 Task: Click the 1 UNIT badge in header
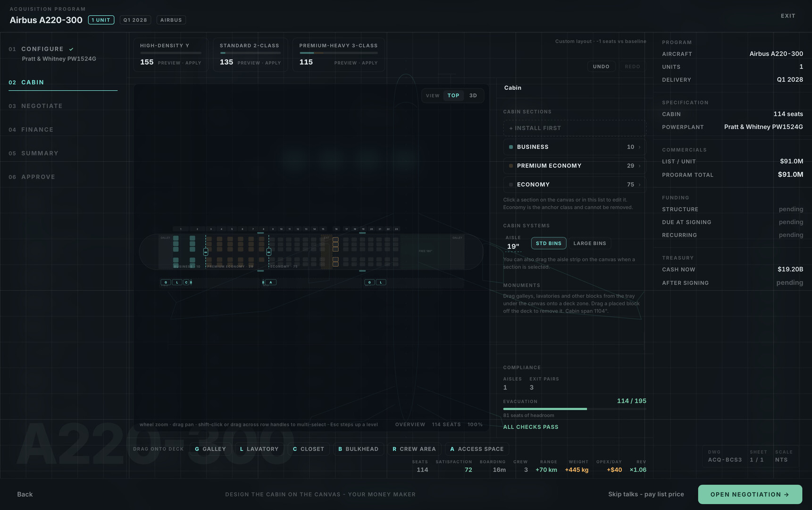(x=101, y=20)
